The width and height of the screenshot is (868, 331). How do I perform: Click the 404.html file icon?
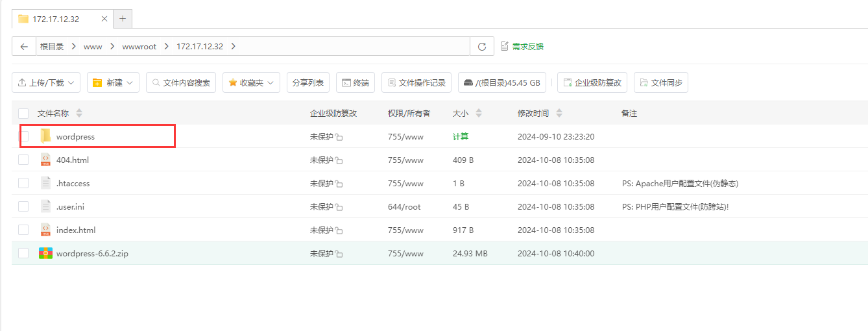[45, 160]
